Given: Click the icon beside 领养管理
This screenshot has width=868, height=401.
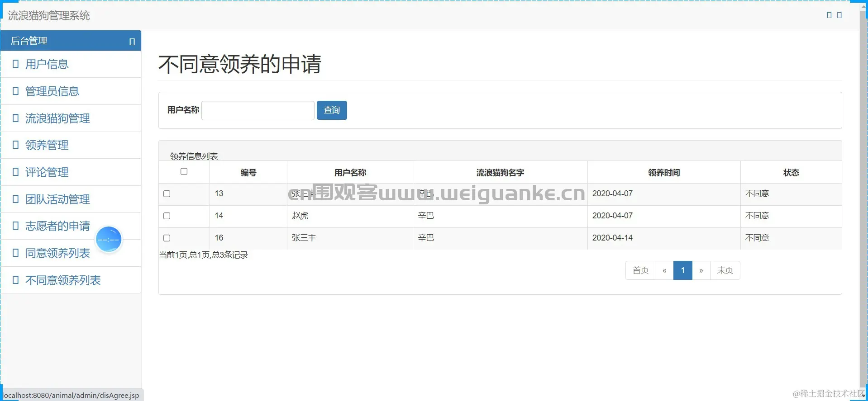Looking at the screenshot, I should pyautogui.click(x=15, y=145).
